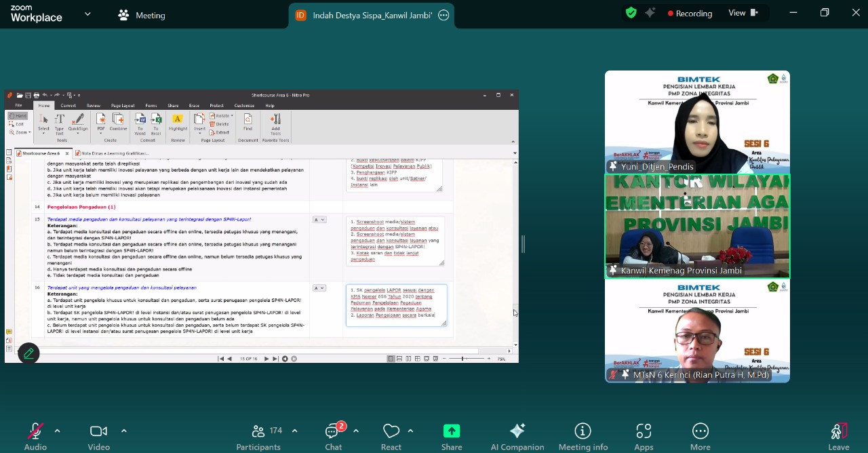Image resolution: width=868 pixels, height=453 pixels.
Task: Click the React heart icon
Action: click(x=391, y=436)
